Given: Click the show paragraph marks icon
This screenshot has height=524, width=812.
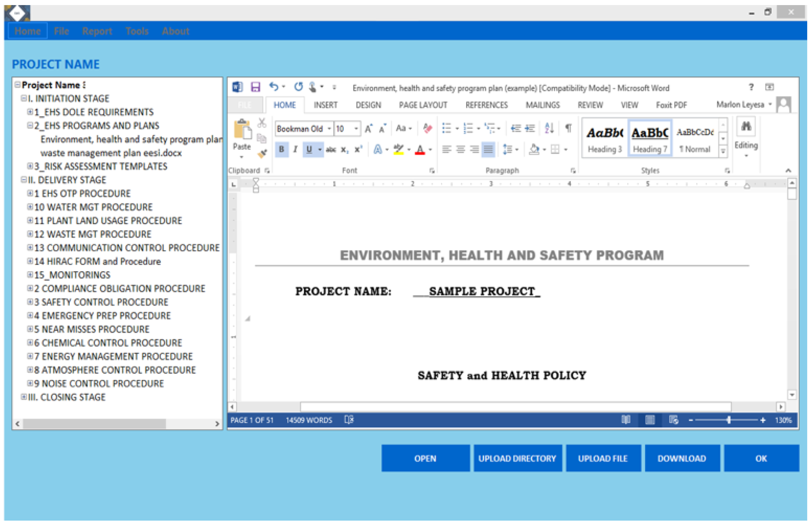Looking at the screenshot, I should [568, 128].
